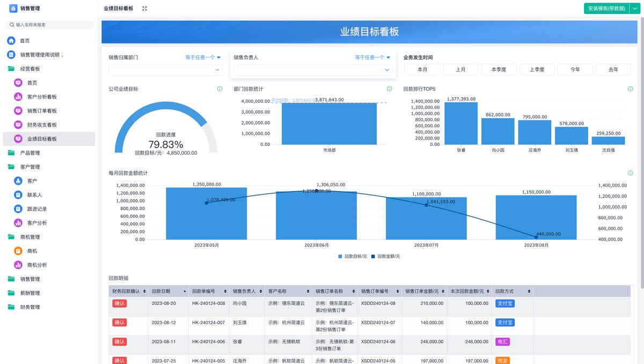Expand the 产品管理 folder in sidebar
This screenshot has width=644, height=364.
[x=30, y=153]
